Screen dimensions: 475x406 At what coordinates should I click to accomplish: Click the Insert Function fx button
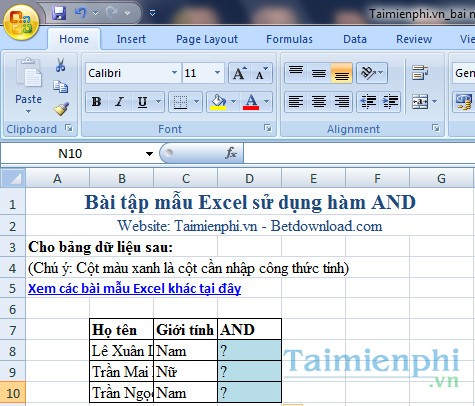231,153
